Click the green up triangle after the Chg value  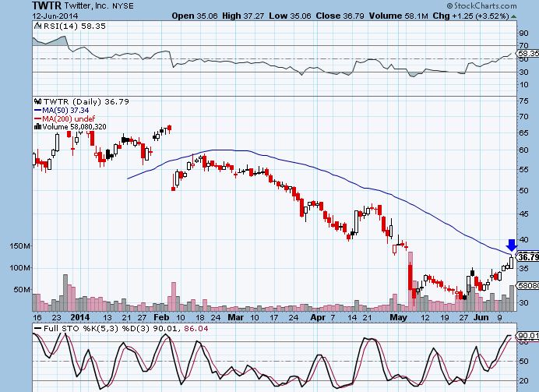(513, 16)
